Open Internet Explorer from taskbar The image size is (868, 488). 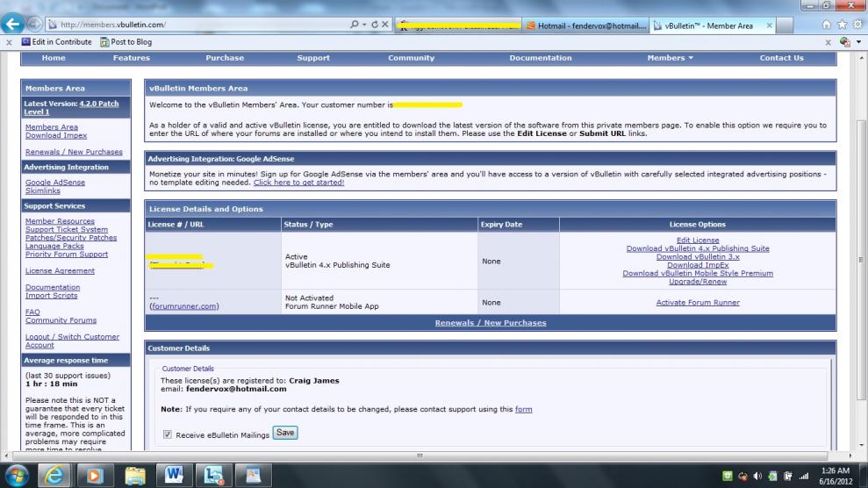tap(54, 475)
